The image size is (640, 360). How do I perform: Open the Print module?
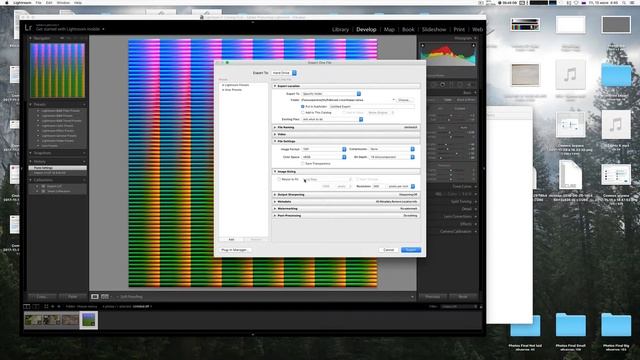point(459,29)
